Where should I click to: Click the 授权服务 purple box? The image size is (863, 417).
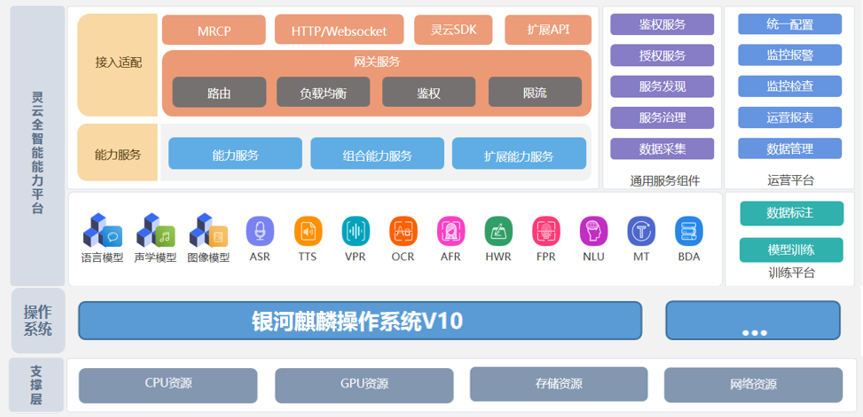click(662, 55)
